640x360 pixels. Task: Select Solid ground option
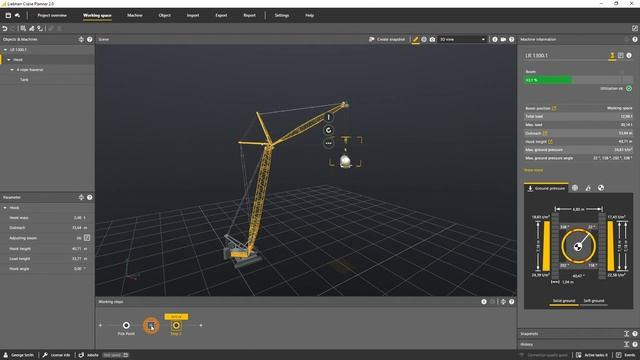coord(564,301)
